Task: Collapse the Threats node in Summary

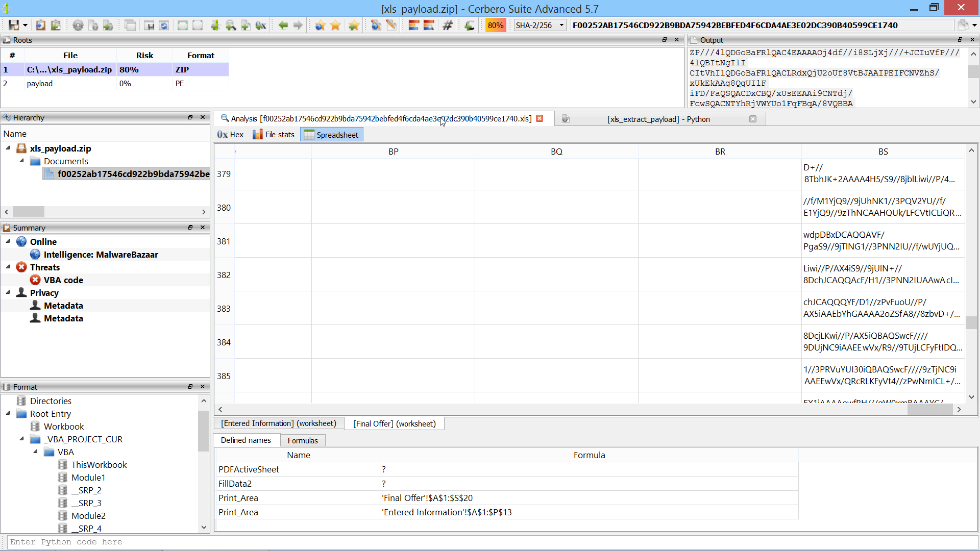Action: click(x=8, y=267)
